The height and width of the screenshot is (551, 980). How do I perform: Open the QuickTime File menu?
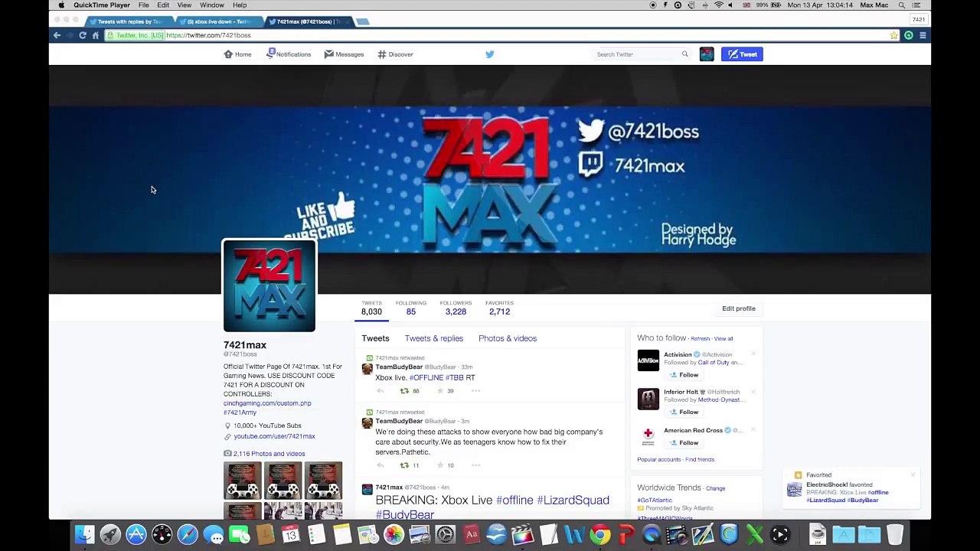(144, 5)
